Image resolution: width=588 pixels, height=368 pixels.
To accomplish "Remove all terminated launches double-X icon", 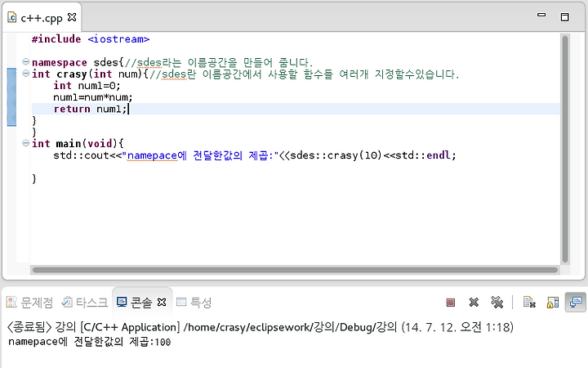I will (x=497, y=303).
